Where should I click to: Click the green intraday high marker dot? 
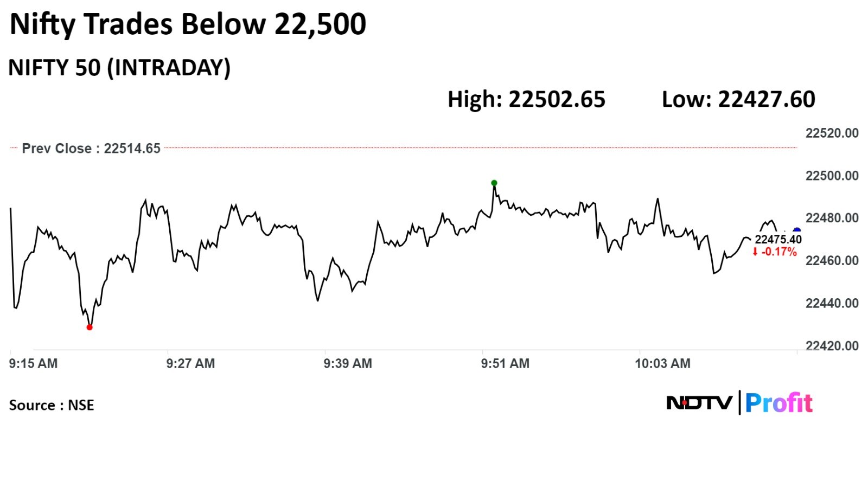pyautogui.click(x=494, y=183)
